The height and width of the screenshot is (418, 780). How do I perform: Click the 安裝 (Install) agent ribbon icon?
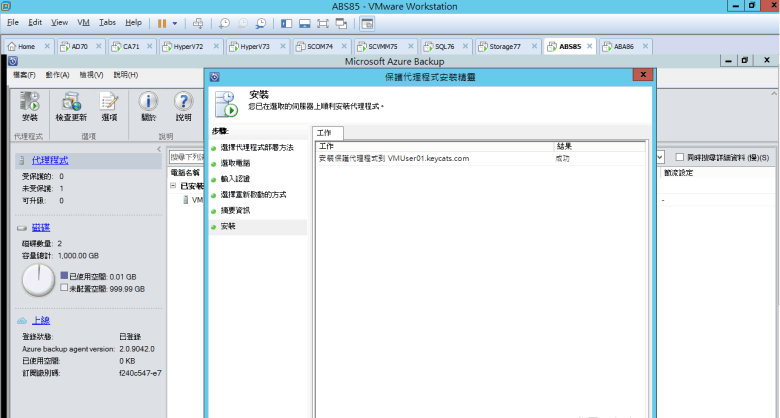tap(29, 106)
